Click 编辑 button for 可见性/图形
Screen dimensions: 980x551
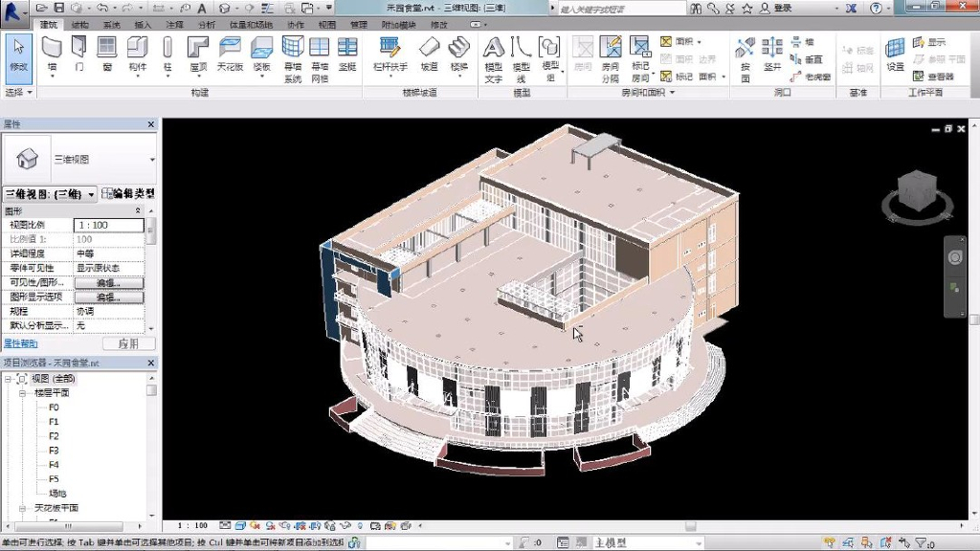(x=109, y=282)
